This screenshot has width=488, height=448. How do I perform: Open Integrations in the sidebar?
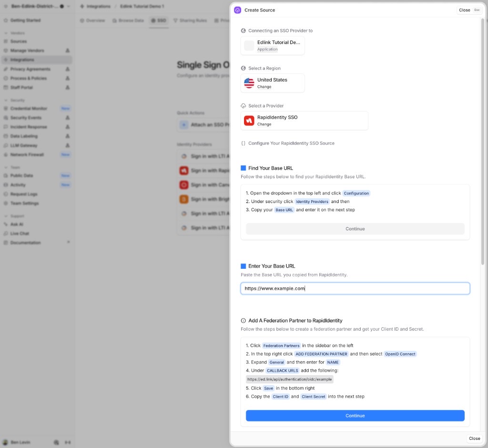point(37,60)
